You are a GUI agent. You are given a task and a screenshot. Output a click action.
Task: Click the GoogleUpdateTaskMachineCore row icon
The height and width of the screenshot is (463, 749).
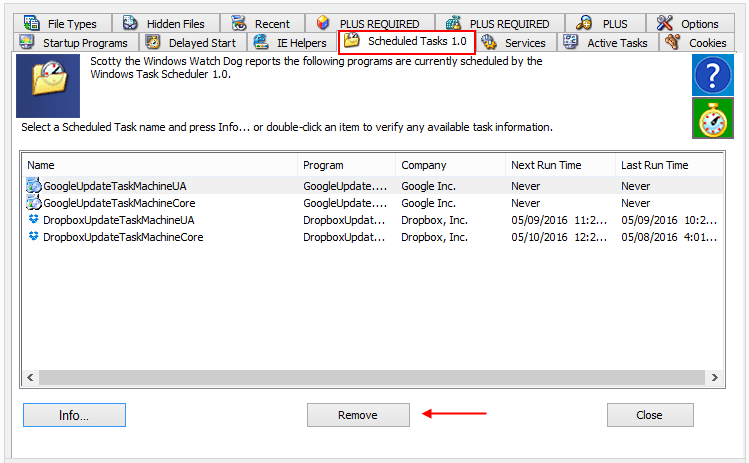33,203
